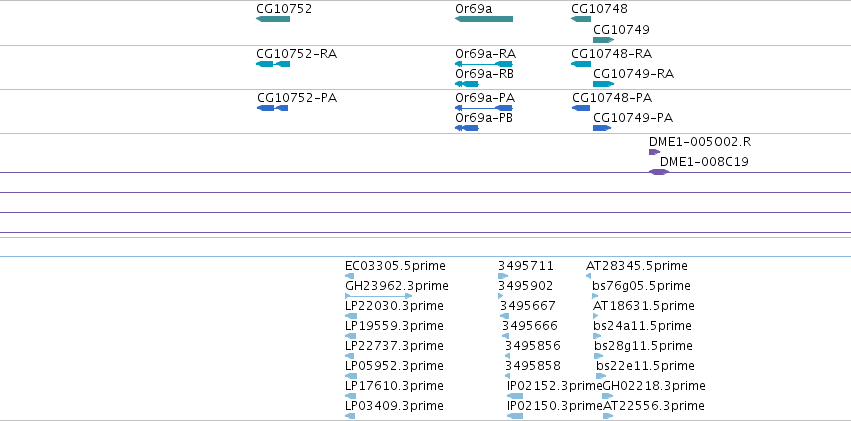Image resolution: width=851 pixels, height=421 pixels.
Task: Select EST LP22737.3prime
Action: click(351, 356)
